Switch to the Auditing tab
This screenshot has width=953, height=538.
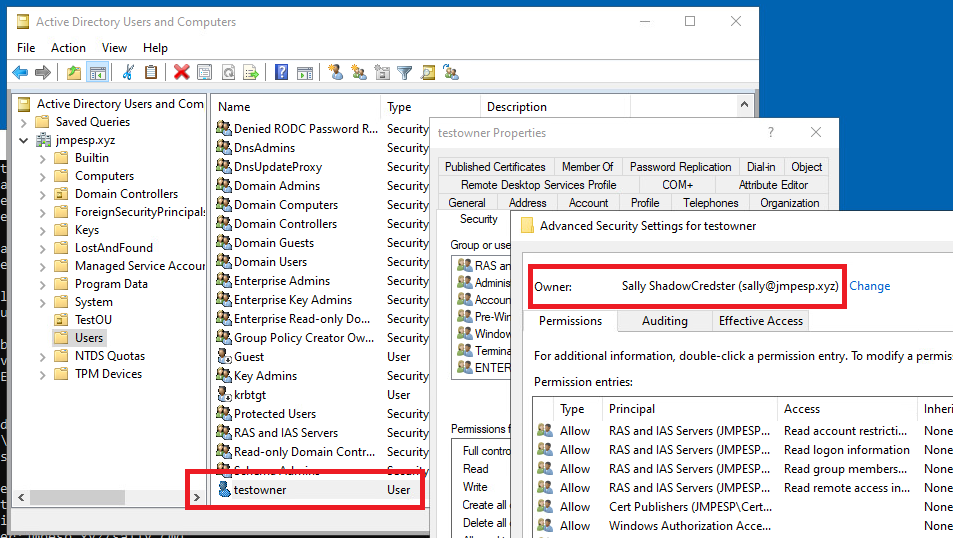pos(665,321)
